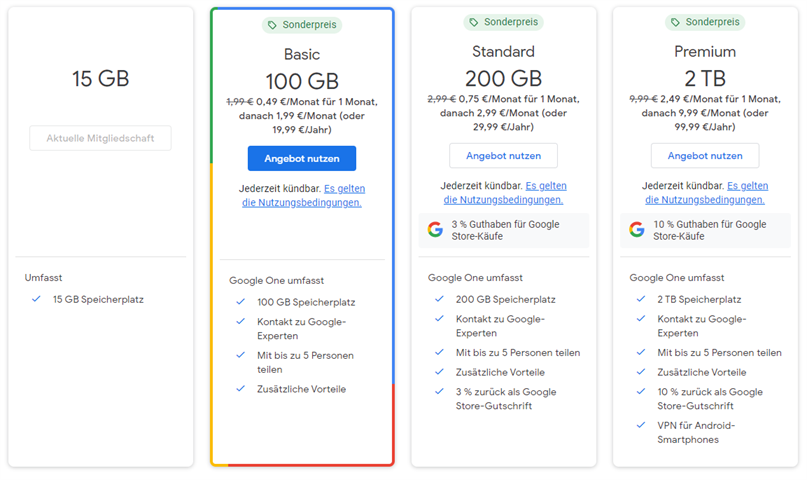Choose Angebot nutzen under Standard 200 GB
This screenshot has height=480, width=807.
(x=503, y=156)
